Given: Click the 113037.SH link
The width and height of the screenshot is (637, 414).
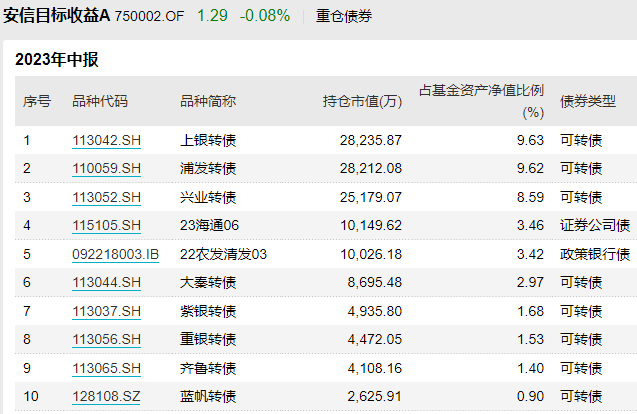Looking at the screenshot, I should (x=107, y=311).
